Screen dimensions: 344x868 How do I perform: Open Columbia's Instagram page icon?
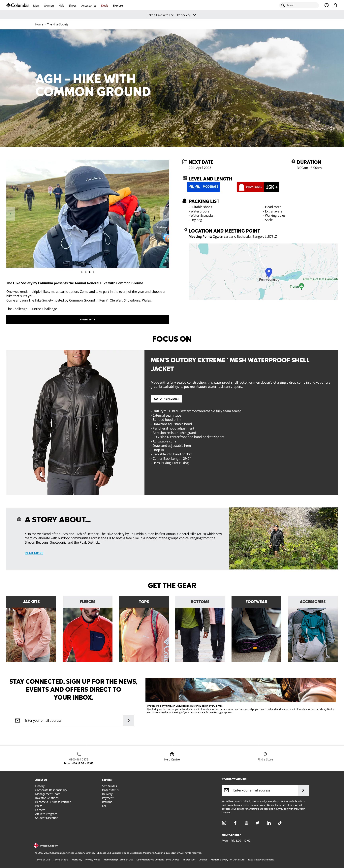224,822
